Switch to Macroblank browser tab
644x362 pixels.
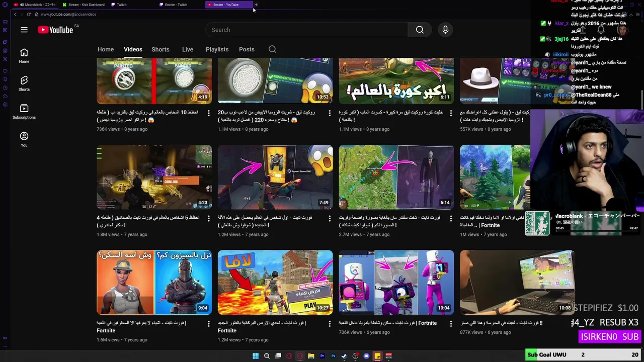[x=35, y=5]
